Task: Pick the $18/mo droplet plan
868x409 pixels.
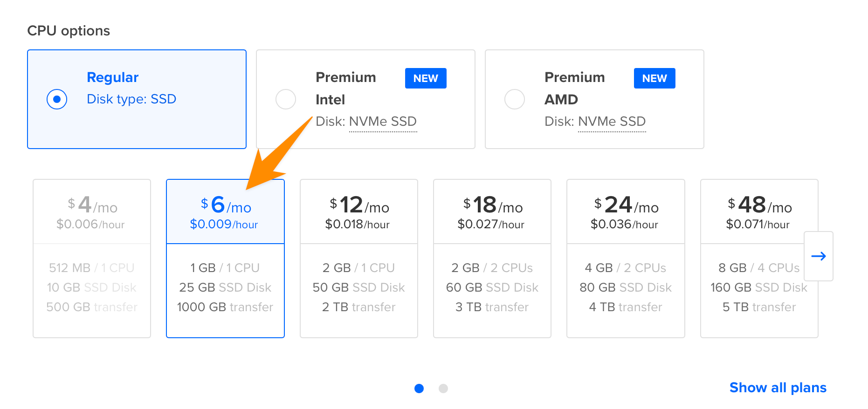Action: [x=492, y=259]
